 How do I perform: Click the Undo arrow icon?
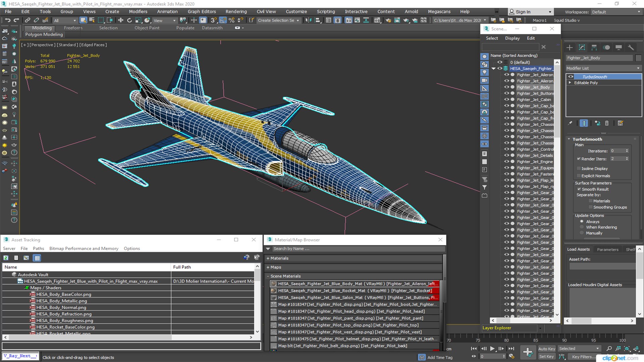pos(7,20)
